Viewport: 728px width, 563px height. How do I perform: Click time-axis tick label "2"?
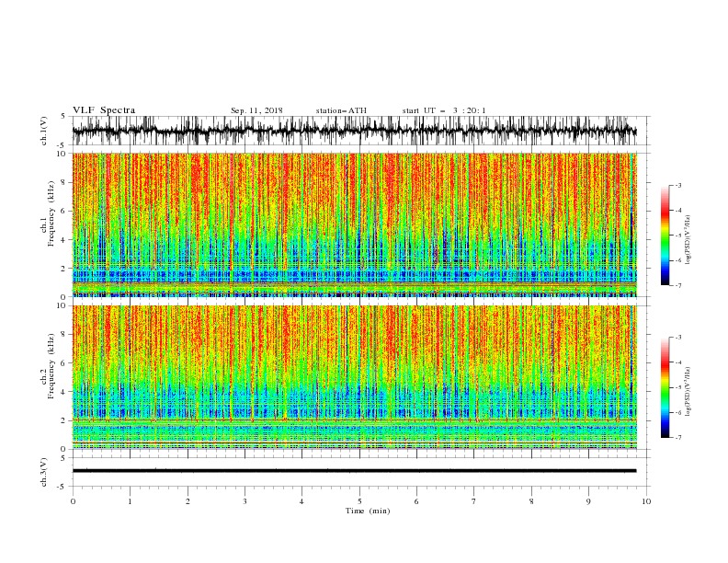pyautogui.click(x=188, y=501)
